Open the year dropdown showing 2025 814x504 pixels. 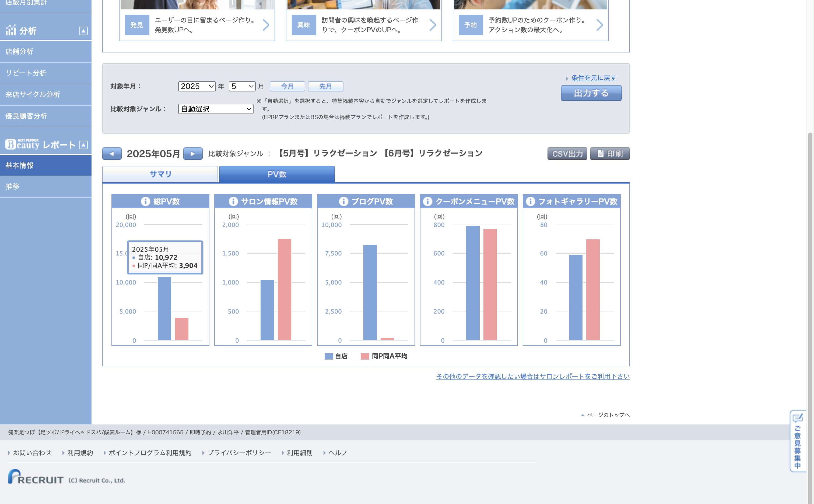(197, 86)
